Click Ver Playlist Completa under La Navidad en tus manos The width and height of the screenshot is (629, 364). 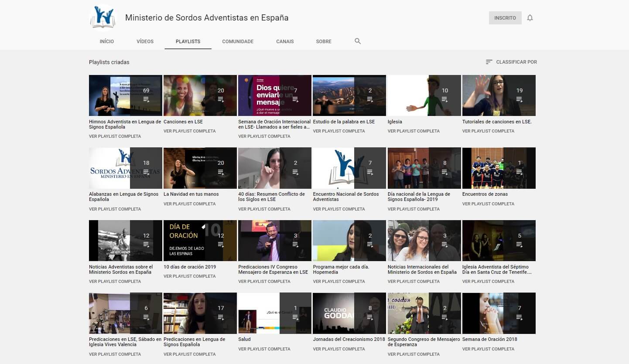(x=189, y=204)
